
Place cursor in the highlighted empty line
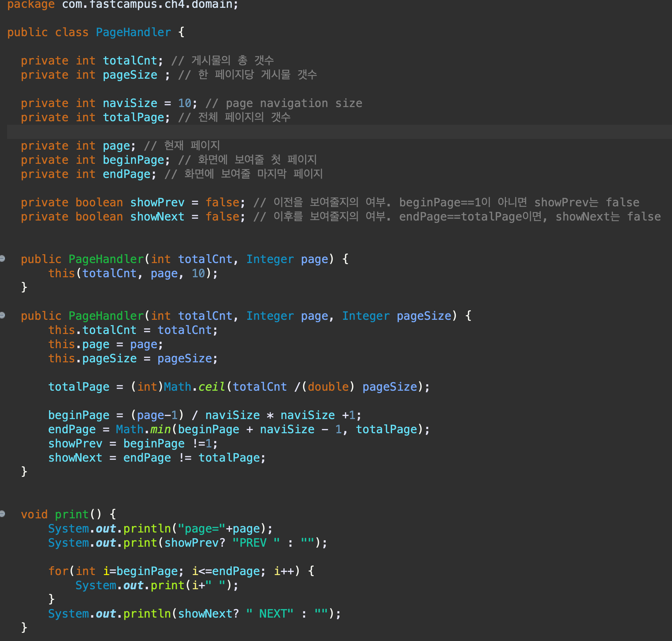340,132
